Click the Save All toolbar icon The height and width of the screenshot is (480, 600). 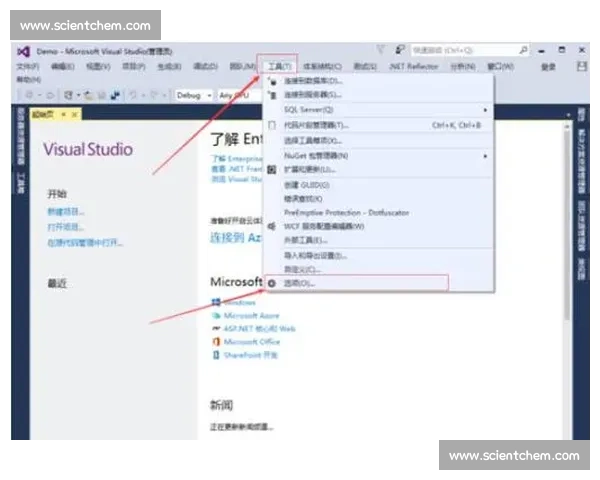point(115,95)
